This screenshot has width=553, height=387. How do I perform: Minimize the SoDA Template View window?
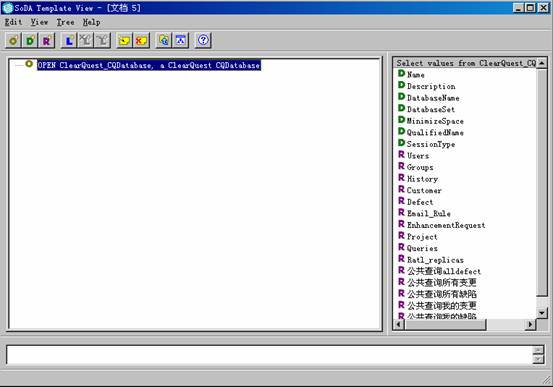tap(518, 8)
